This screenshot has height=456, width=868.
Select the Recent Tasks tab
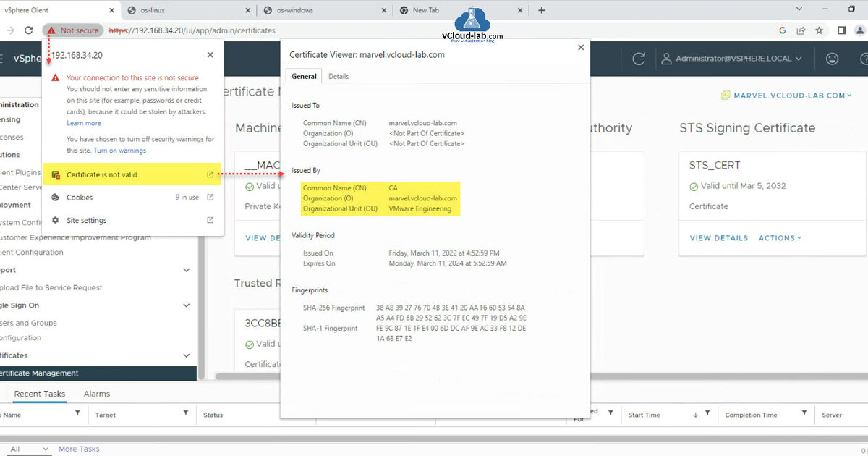tap(40, 394)
